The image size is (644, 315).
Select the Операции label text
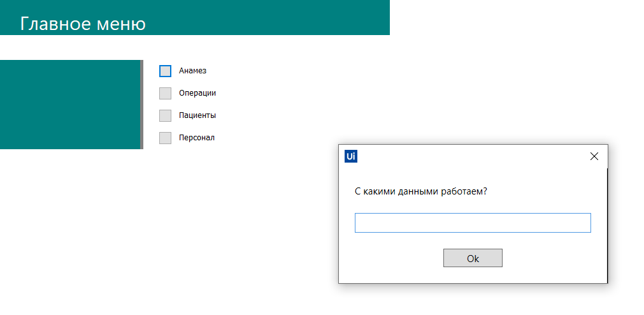pyautogui.click(x=197, y=93)
